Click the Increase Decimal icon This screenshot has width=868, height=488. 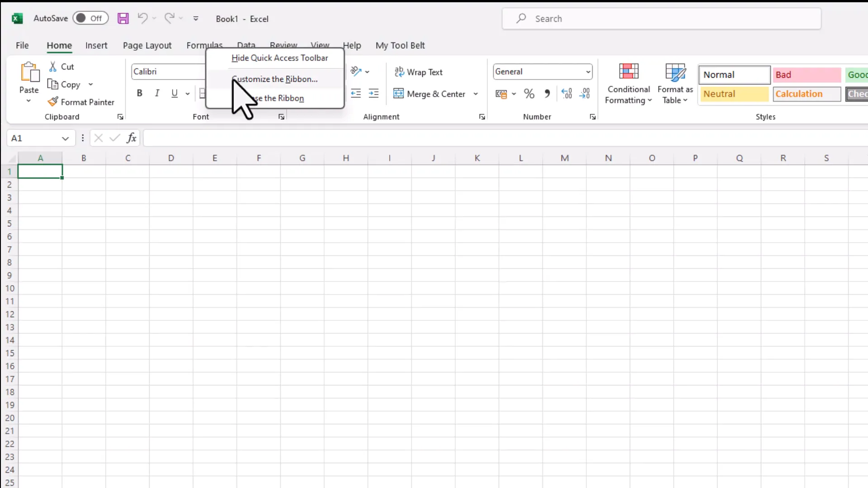(x=567, y=94)
